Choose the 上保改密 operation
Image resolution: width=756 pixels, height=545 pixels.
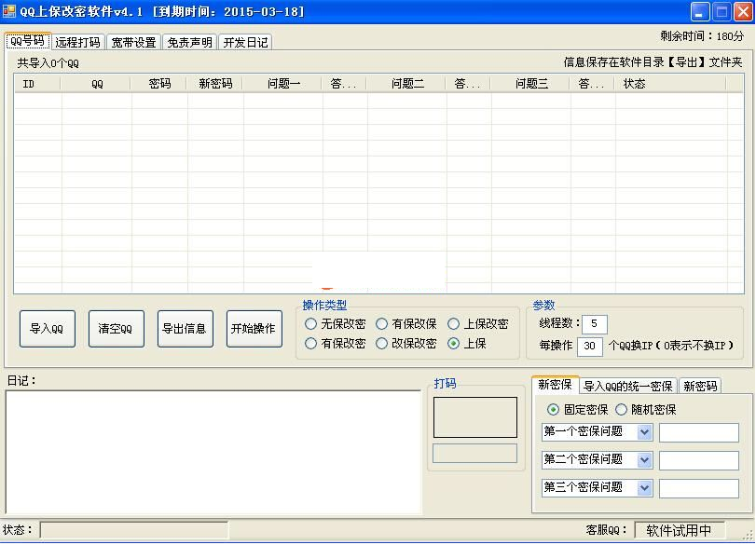[454, 324]
